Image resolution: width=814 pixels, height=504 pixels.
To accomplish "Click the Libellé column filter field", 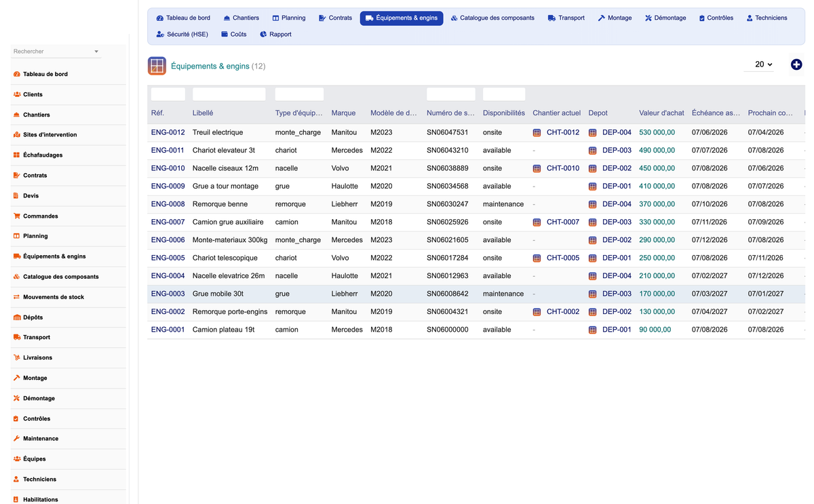I will coord(229,94).
